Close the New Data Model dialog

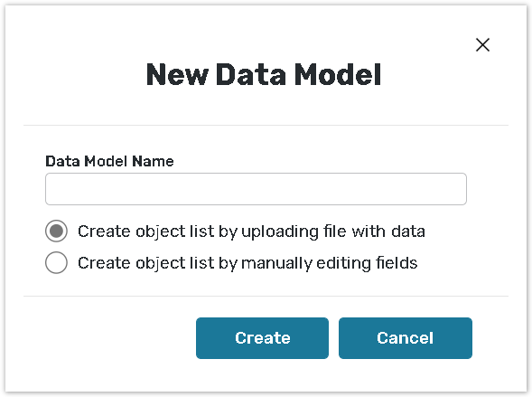click(x=482, y=45)
